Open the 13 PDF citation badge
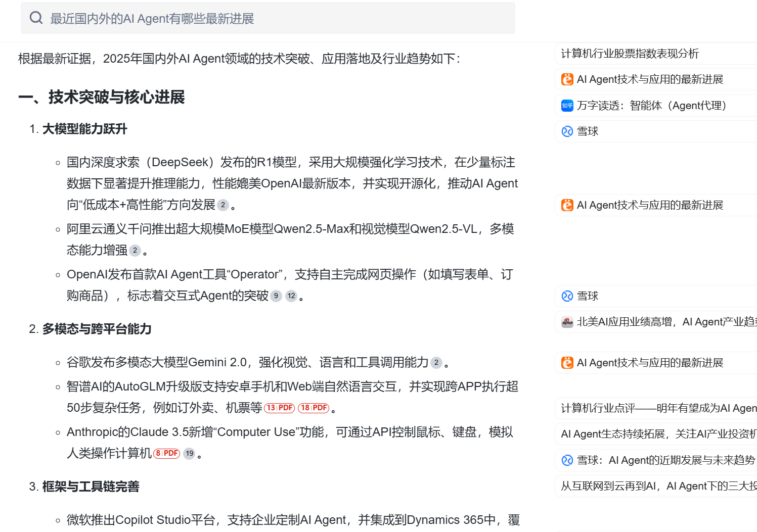The width and height of the screenshot is (757, 532). [280, 408]
